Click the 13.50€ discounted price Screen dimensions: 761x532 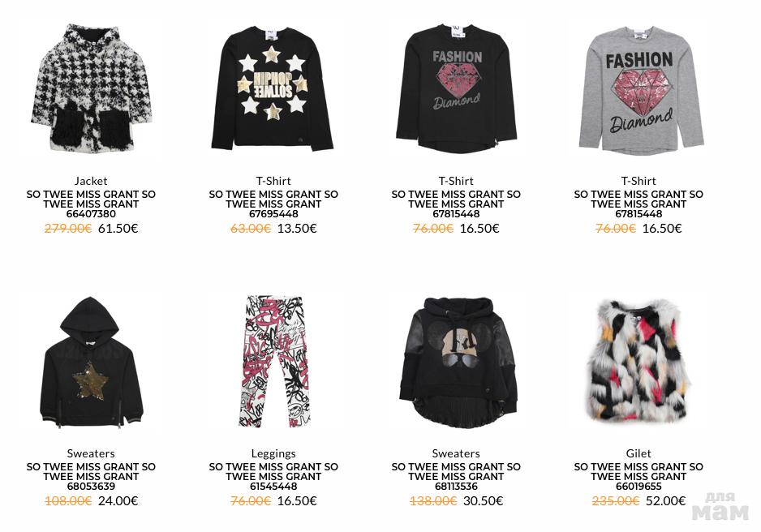[297, 229]
